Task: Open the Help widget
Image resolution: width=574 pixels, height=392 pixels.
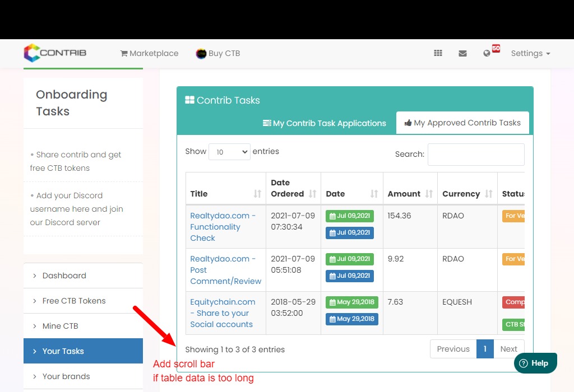Action: 535,363
